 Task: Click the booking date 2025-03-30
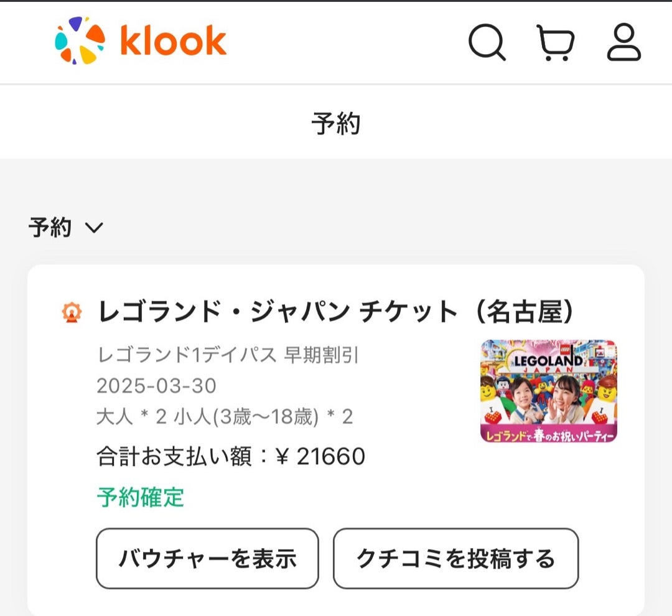click(156, 386)
